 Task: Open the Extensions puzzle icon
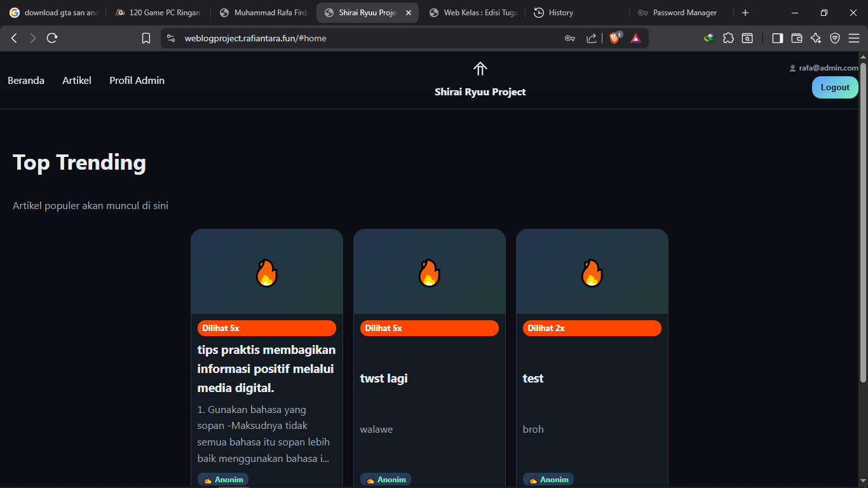[x=728, y=38]
